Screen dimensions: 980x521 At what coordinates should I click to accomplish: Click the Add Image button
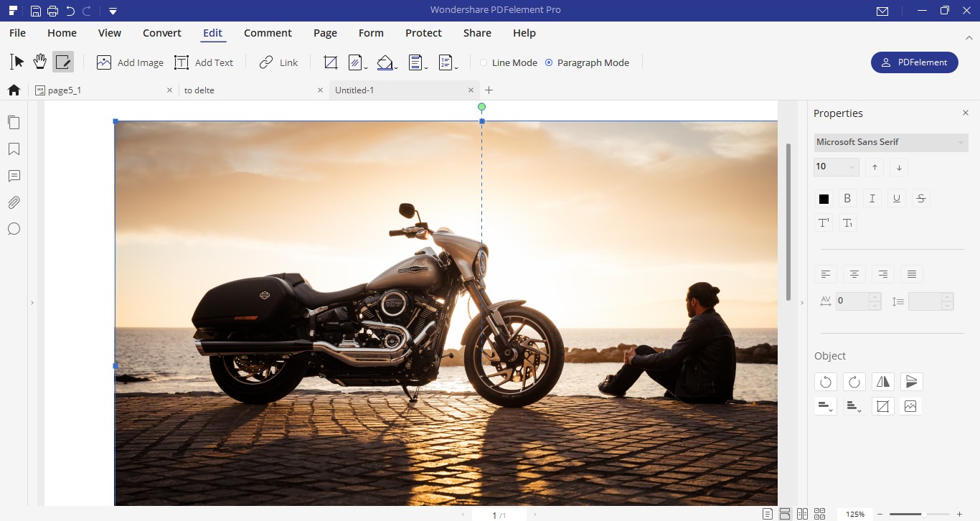pyautogui.click(x=130, y=62)
